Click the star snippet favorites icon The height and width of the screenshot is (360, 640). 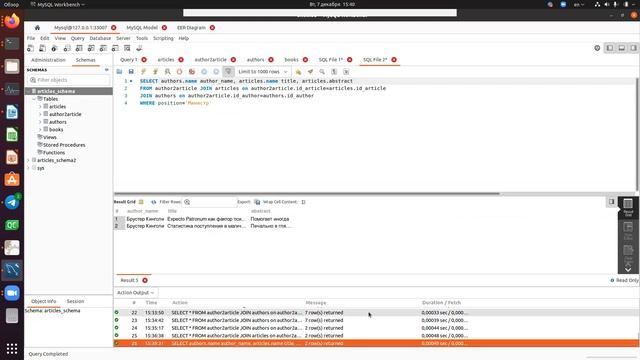(298, 72)
